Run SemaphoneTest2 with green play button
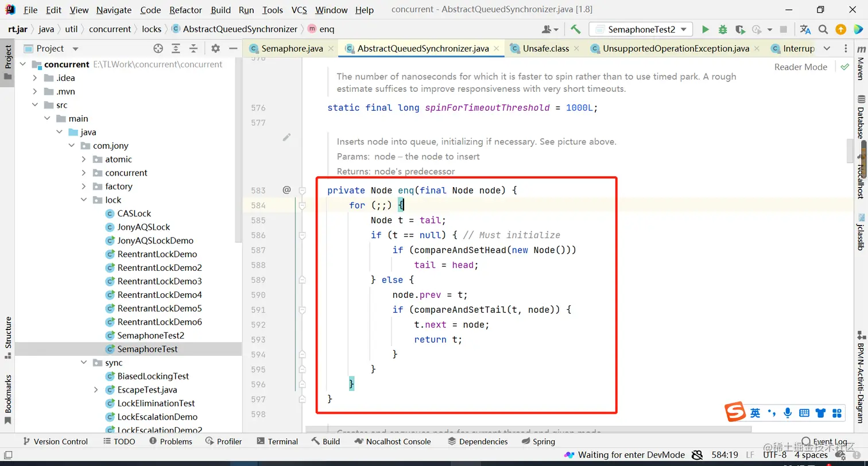Screen dimensions: 868x466 706,29
